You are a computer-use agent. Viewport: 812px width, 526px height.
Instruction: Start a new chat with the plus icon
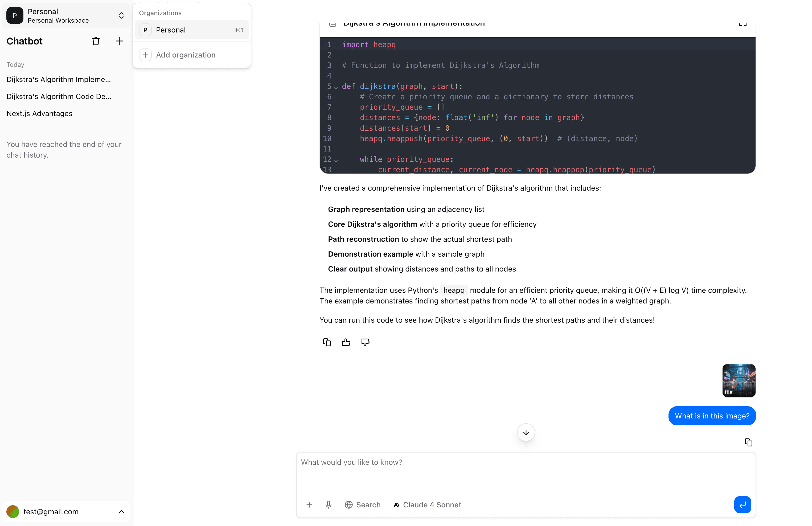[119, 41]
